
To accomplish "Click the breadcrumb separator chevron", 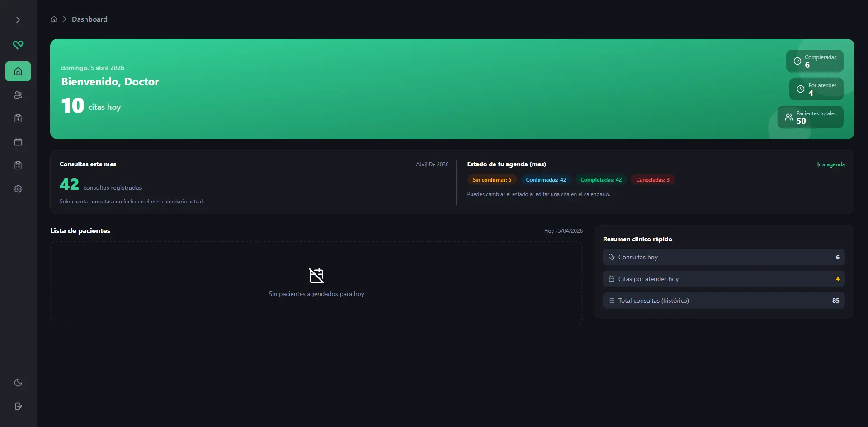I will [x=65, y=19].
